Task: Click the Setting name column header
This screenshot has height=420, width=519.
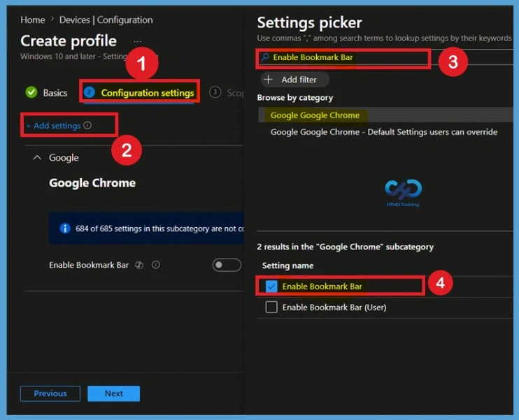Action: coord(287,266)
